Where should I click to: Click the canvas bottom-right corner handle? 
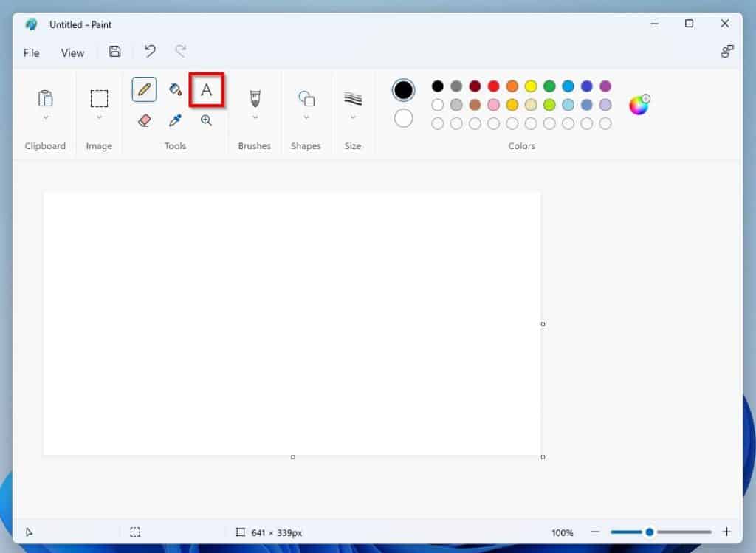(543, 456)
